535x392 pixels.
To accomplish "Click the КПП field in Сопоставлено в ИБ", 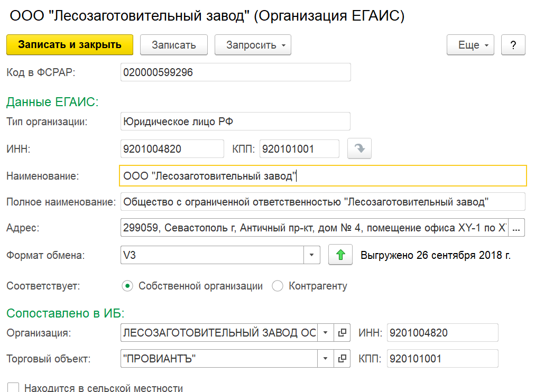I will [x=442, y=359].
